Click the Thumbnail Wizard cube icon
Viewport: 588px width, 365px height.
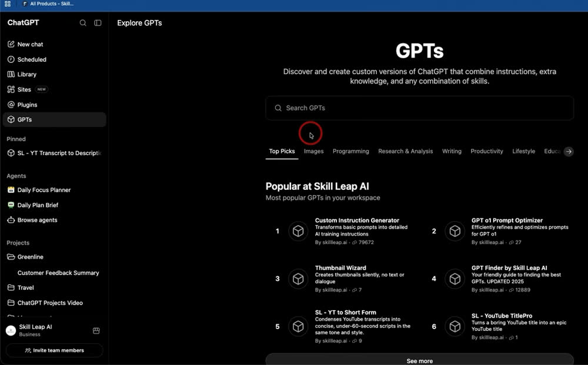(x=298, y=279)
